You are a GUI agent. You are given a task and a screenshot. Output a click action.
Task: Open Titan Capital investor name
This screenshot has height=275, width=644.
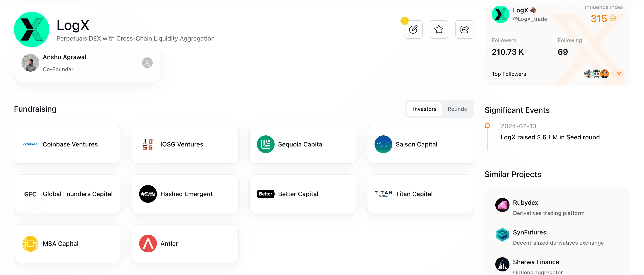click(x=414, y=194)
